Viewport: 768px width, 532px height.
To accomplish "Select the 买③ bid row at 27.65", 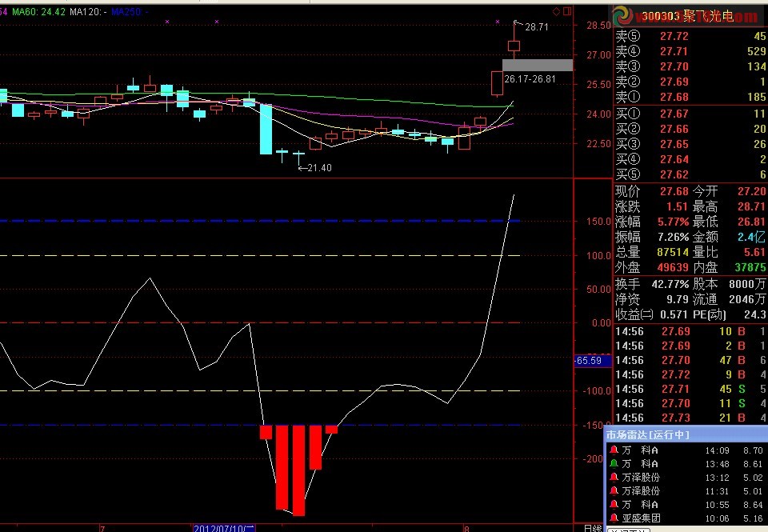I will [690, 144].
